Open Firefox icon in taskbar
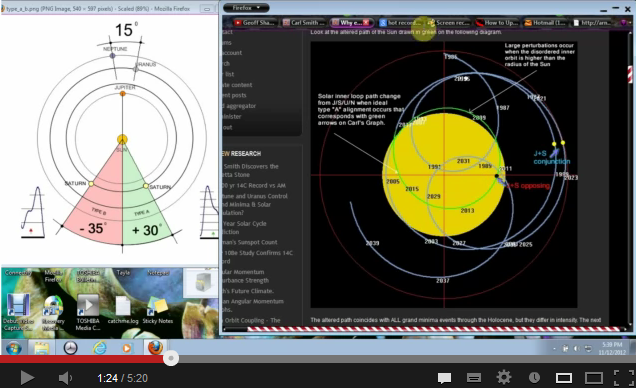Screen dimensions: 636x388 pyautogui.click(x=155, y=347)
